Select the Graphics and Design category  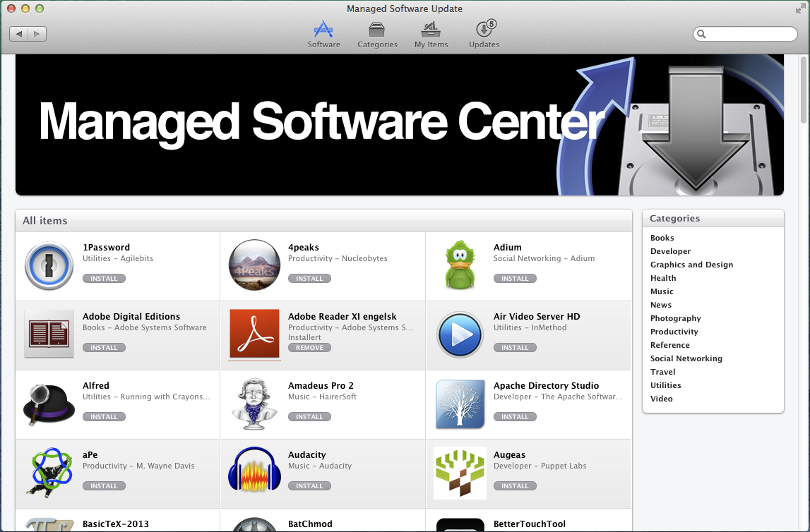(x=691, y=265)
